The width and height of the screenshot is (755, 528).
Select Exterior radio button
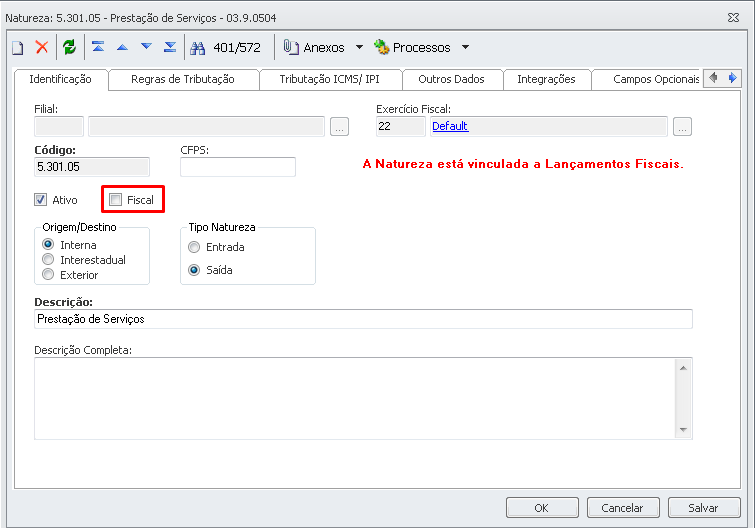point(48,275)
